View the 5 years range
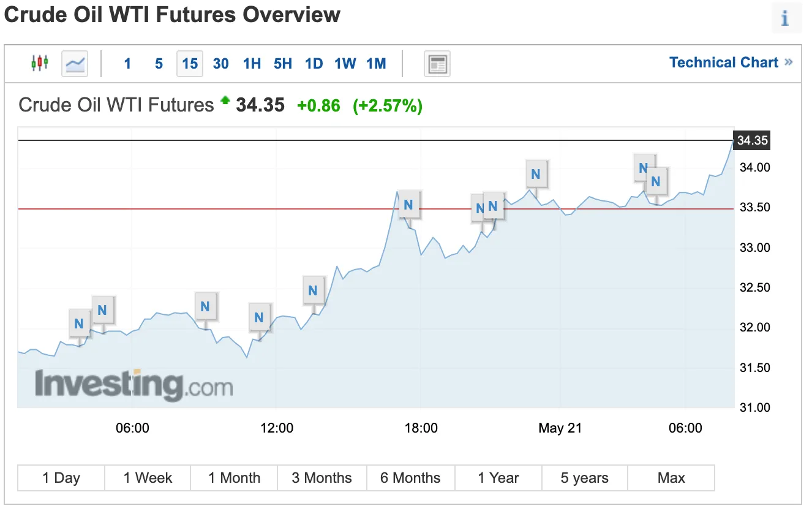The image size is (812, 511). click(584, 478)
